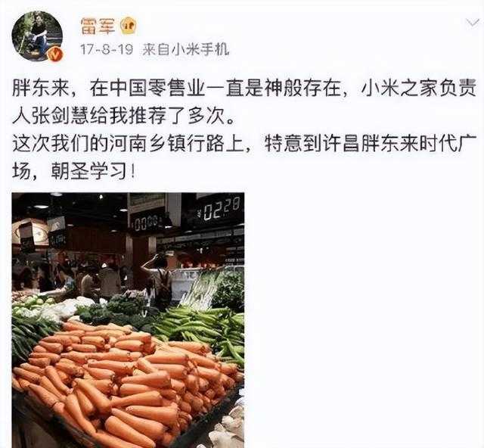
Task: Click the 17-8-19 post timestamp
Action: click(x=107, y=49)
